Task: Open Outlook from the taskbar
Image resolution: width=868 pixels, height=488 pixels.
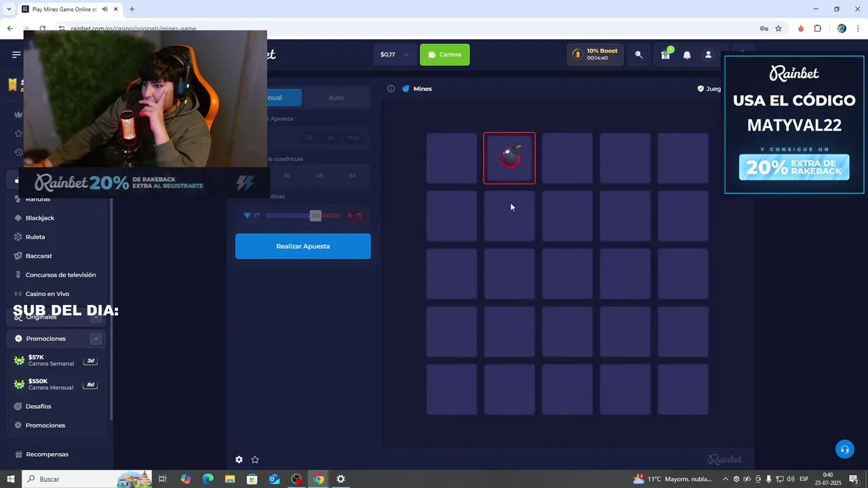Action: (274, 479)
